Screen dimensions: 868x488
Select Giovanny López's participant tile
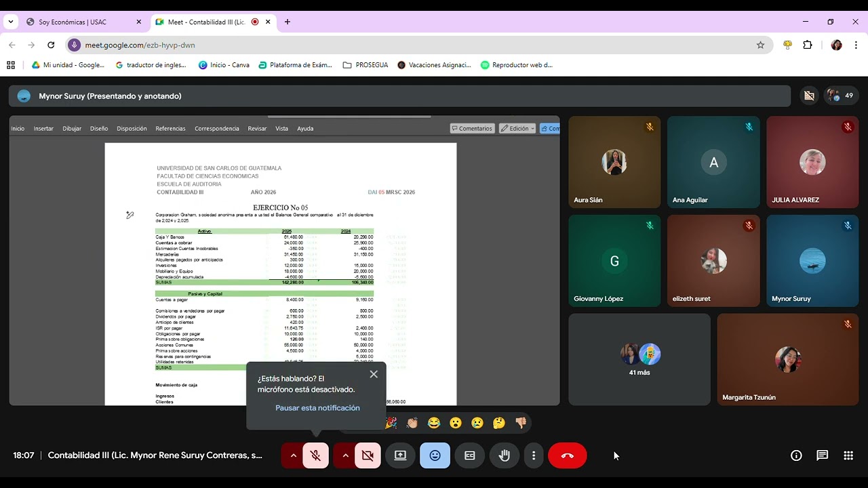pyautogui.click(x=614, y=261)
